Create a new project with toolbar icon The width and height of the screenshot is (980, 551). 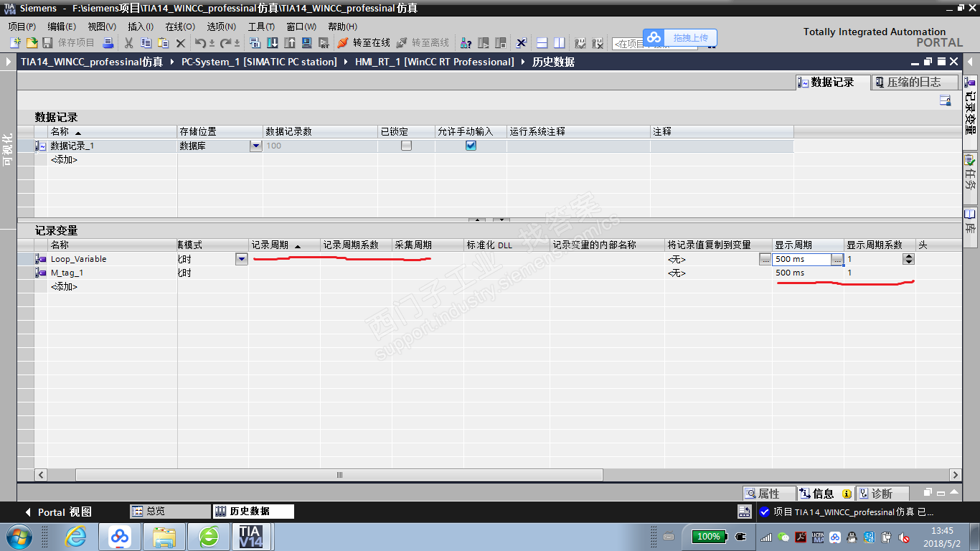coord(15,43)
